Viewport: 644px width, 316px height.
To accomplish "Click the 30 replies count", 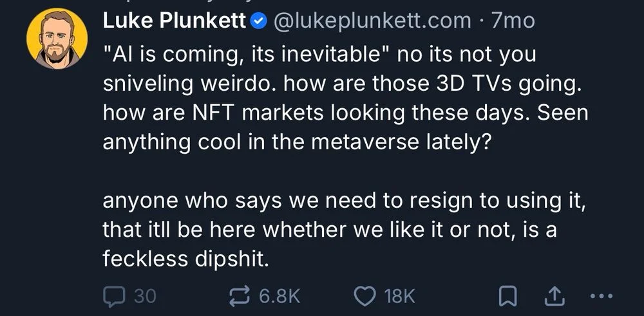I will click(x=145, y=296).
